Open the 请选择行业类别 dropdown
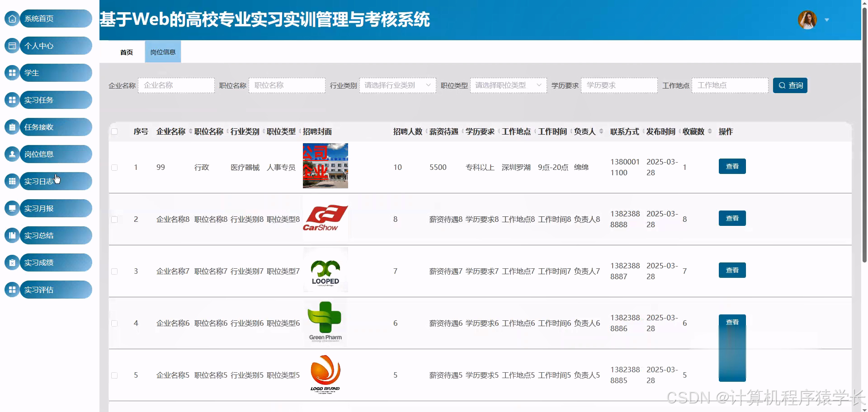The image size is (868, 412). 397,85
